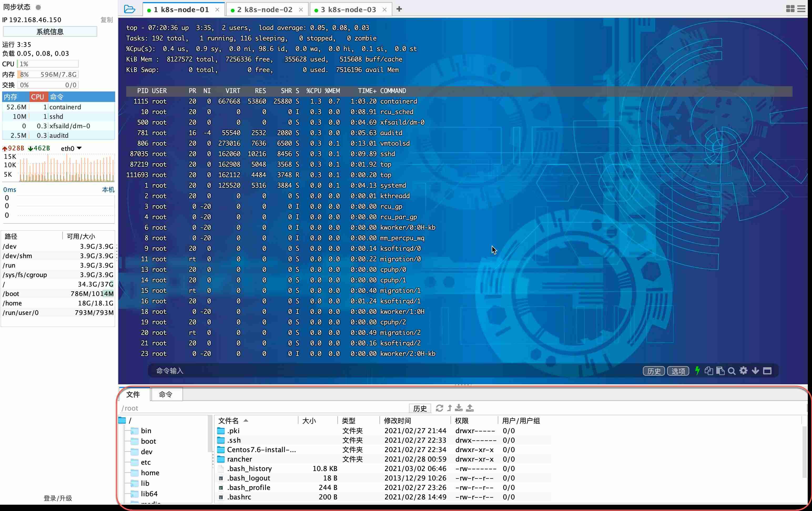Refresh the file list
Screen dimensions: 812x511
pos(439,408)
